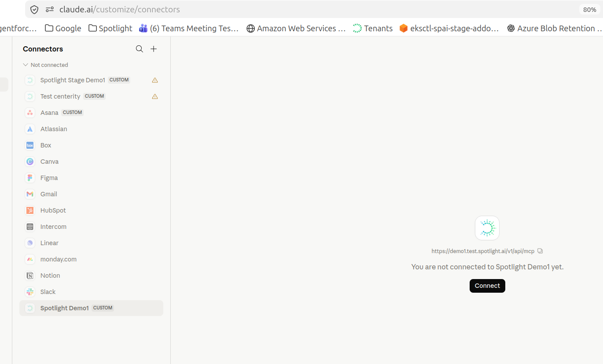Open the Spotlight bookmarks folder
The width and height of the screenshot is (603, 364).
point(110,28)
